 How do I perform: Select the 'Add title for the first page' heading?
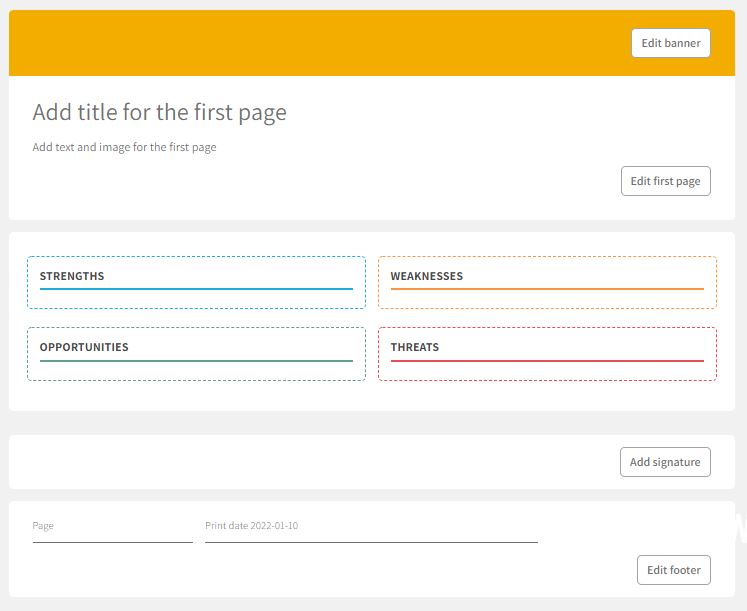(x=159, y=112)
